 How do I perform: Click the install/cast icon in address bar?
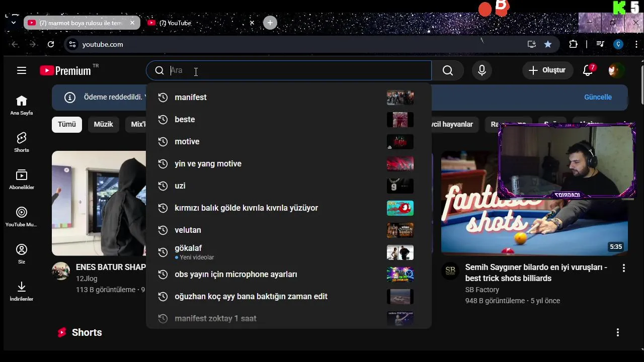[532, 44]
